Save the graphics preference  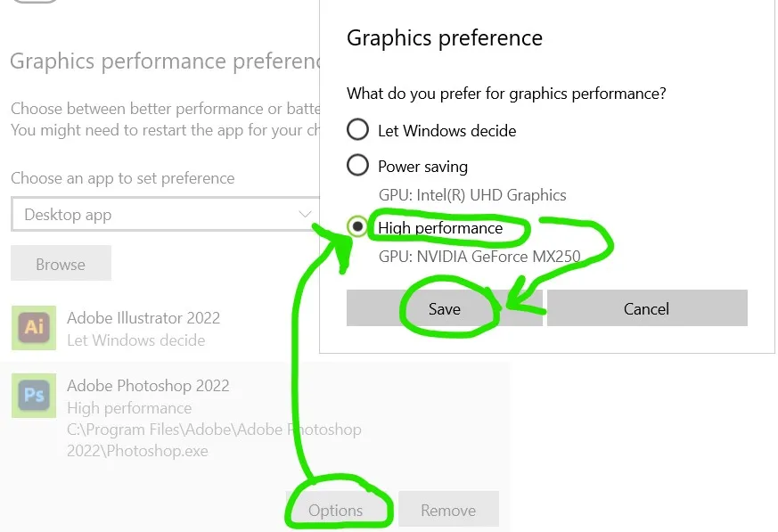pyautogui.click(x=444, y=308)
